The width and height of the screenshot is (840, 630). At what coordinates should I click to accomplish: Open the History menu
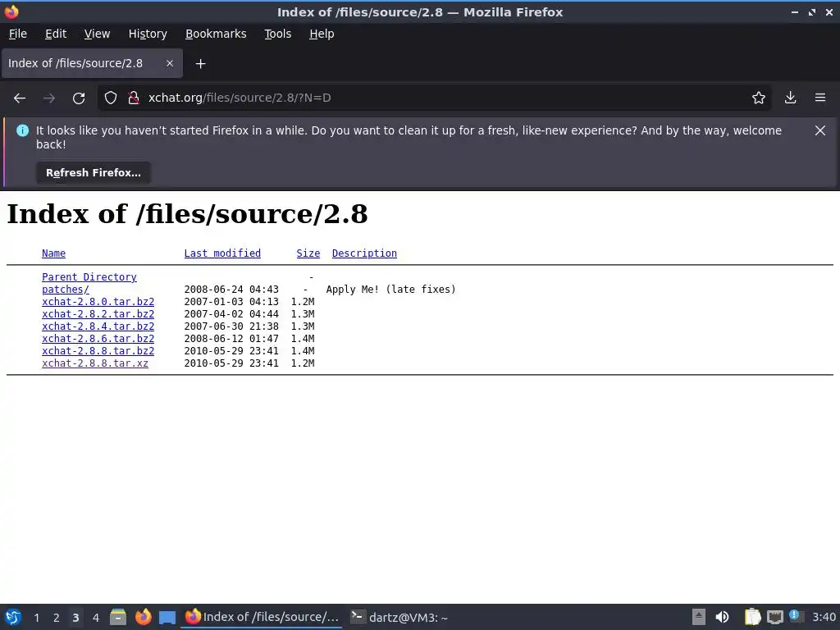coord(148,34)
